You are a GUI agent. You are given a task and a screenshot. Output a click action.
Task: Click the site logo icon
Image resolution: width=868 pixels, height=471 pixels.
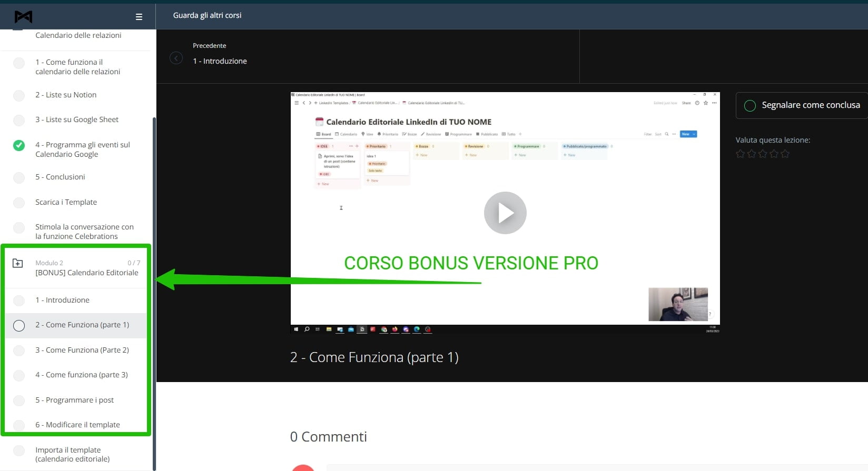pos(23,17)
